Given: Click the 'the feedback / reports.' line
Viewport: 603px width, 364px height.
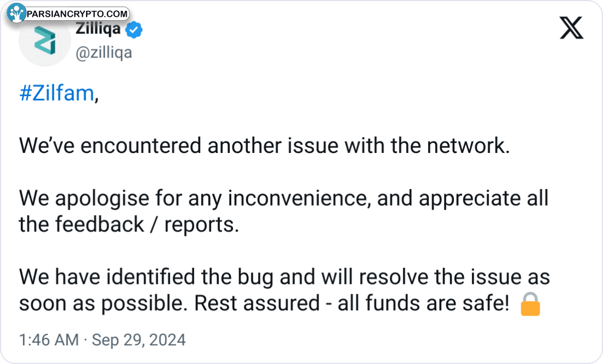Looking at the screenshot, I should click(x=129, y=224).
